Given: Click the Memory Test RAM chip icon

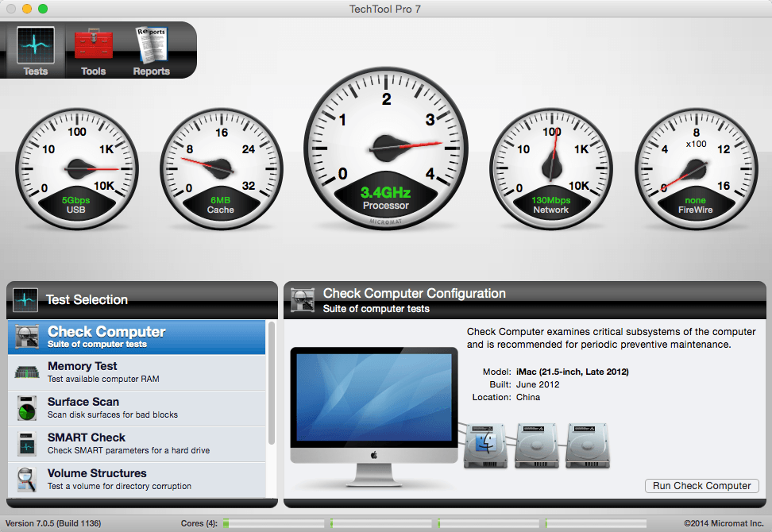Looking at the screenshot, I should click(27, 372).
